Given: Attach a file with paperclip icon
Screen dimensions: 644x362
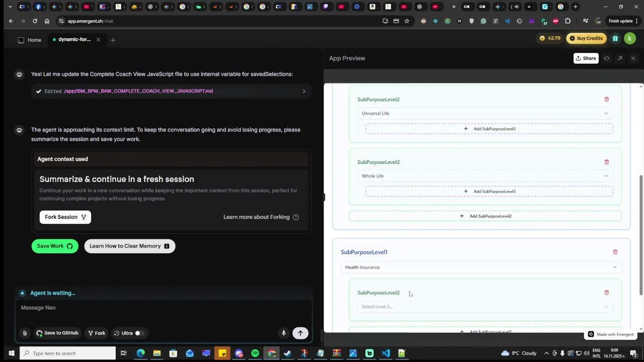Looking at the screenshot, I should 25,333.
